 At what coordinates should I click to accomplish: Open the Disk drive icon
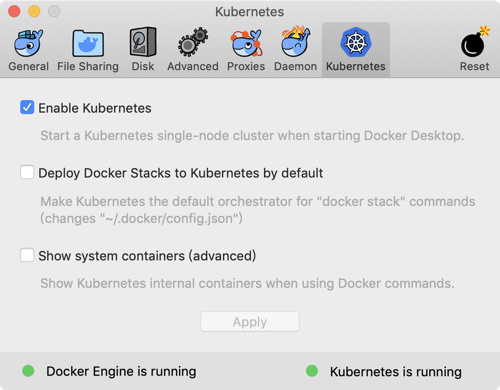(143, 42)
